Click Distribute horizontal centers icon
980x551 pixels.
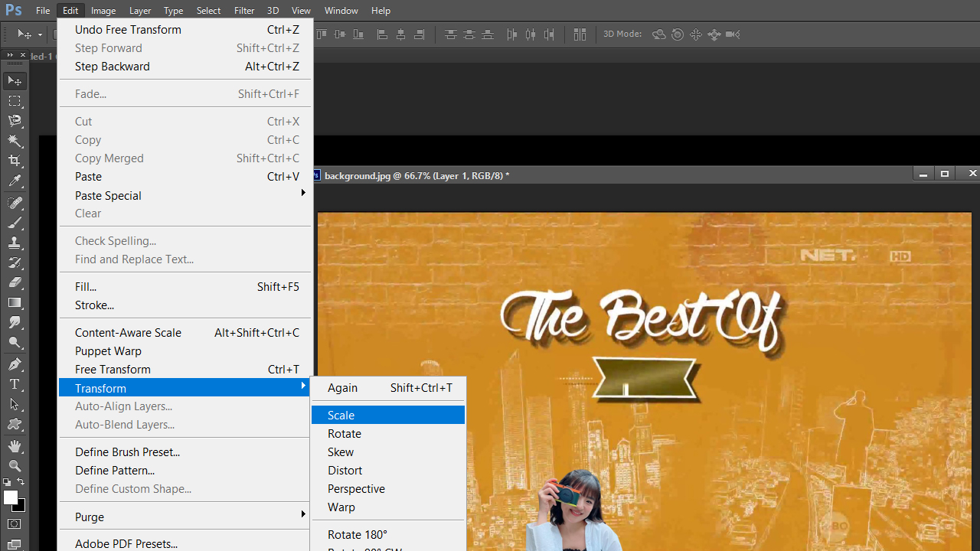point(531,34)
